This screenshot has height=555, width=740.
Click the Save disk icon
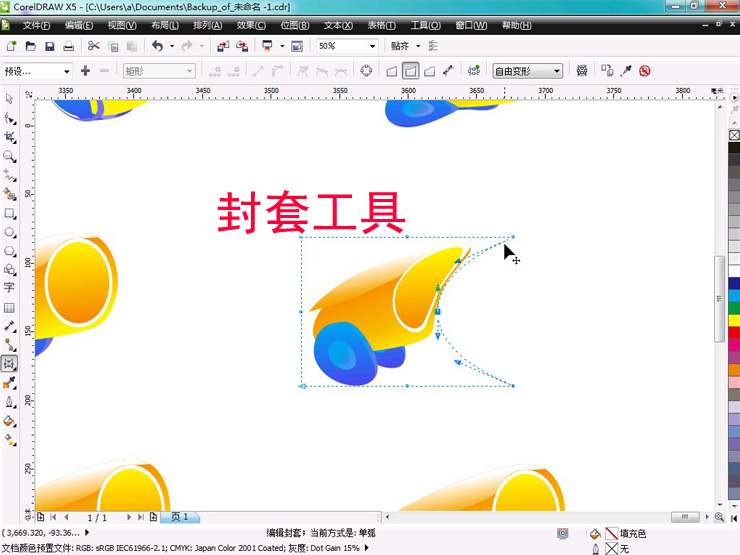tap(49, 46)
